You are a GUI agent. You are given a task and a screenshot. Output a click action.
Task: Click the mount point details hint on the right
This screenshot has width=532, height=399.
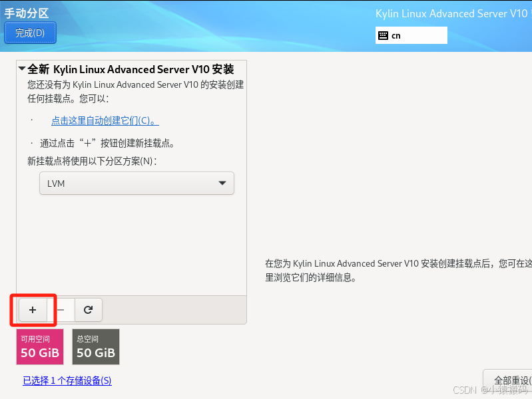[x=398, y=271]
